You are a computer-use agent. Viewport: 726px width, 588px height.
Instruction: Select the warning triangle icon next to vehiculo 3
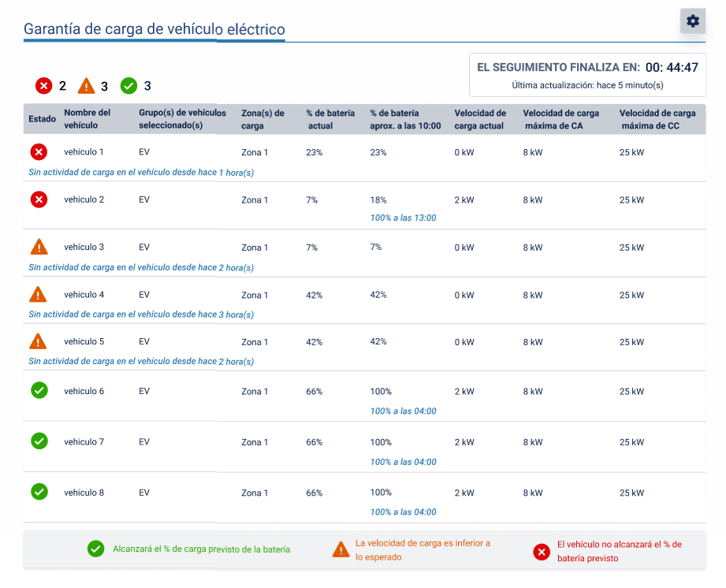point(39,247)
